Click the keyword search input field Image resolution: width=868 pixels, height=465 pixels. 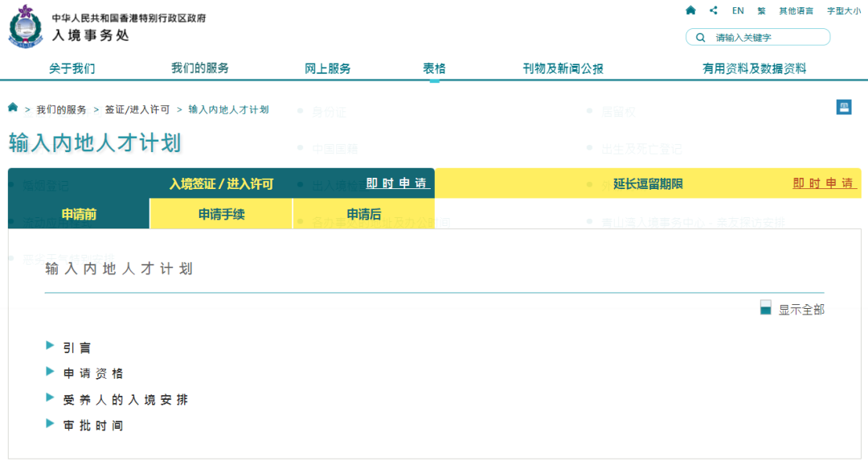tap(768, 37)
